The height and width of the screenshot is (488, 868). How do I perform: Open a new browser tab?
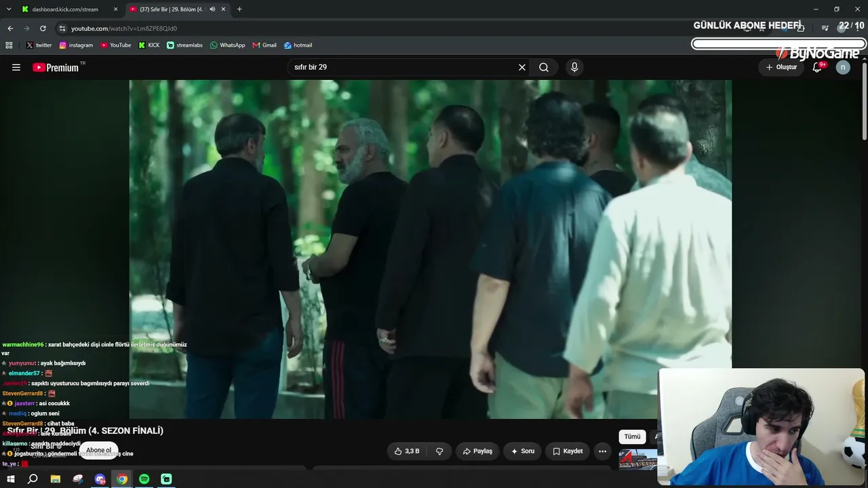(239, 9)
